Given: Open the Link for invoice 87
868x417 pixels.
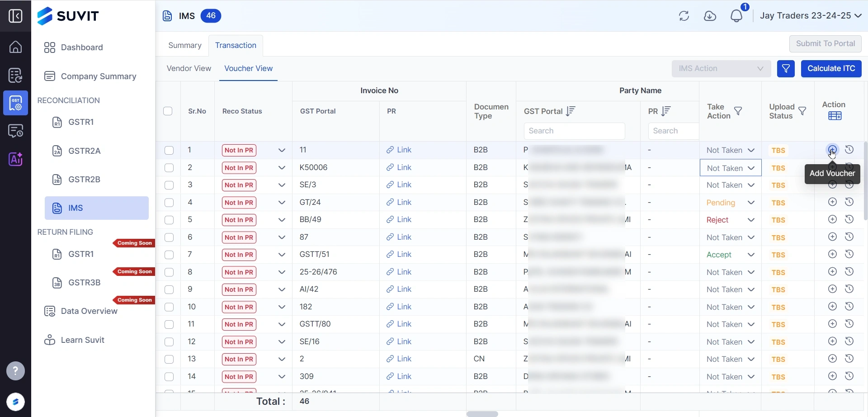Looking at the screenshot, I should point(399,237).
